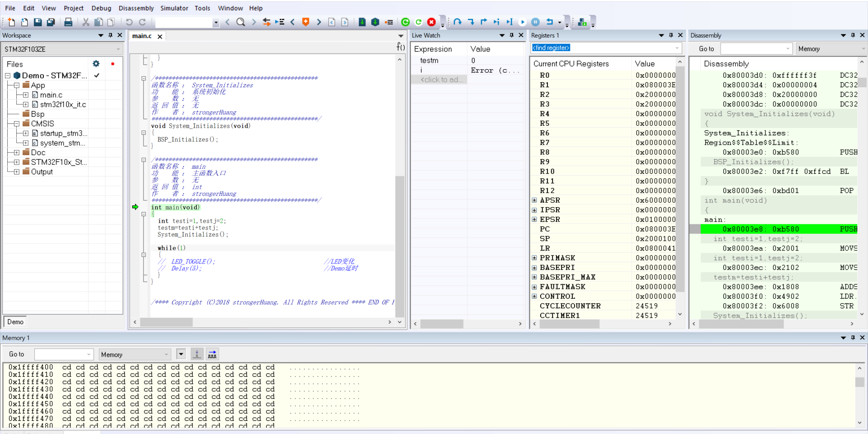Switch to the main.c editor tab

[142, 36]
